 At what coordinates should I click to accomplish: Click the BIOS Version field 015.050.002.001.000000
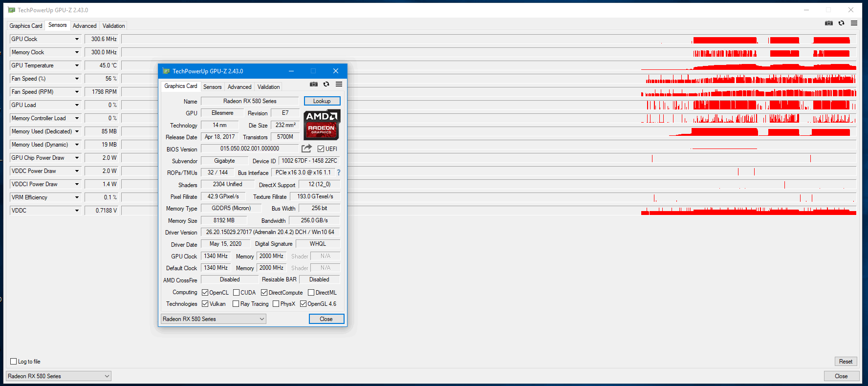click(250, 149)
